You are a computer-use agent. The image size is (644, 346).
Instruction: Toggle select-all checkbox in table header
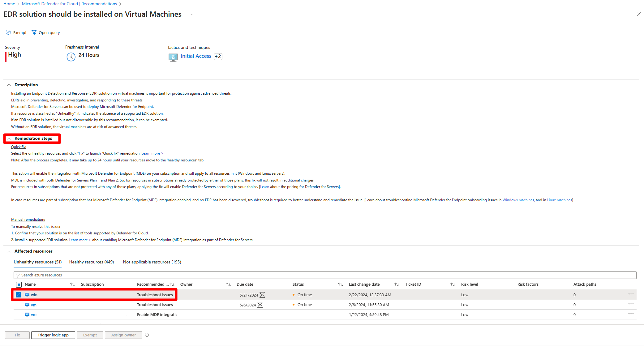point(19,284)
